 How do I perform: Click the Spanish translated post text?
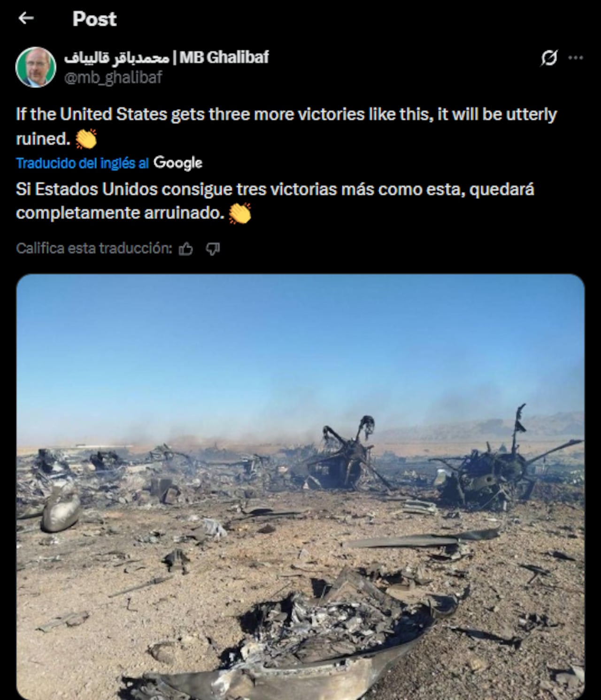275,201
